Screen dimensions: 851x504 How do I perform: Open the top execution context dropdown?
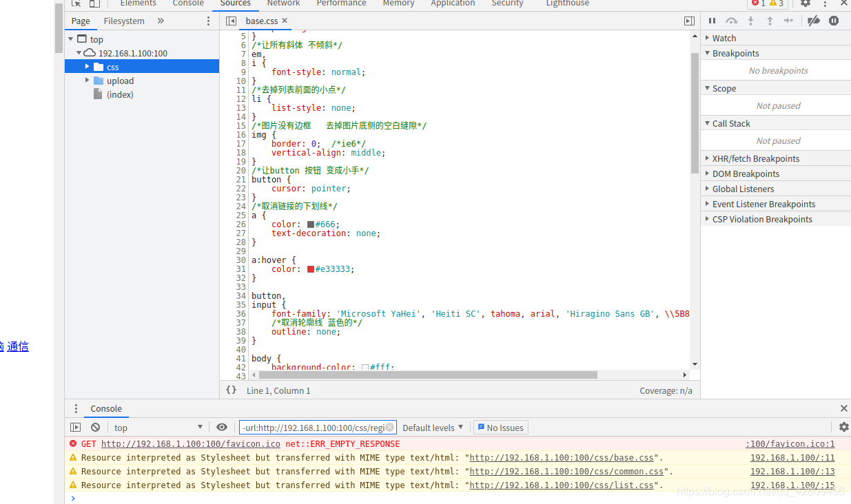click(x=158, y=428)
